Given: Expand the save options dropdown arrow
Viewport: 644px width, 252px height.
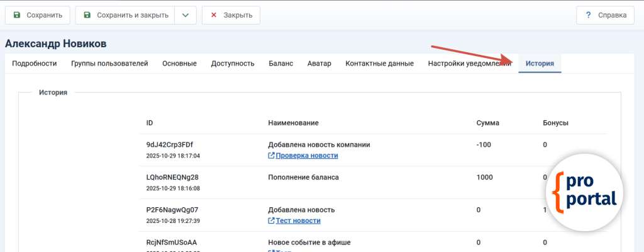Looking at the screenshot, I should point(185,15).
